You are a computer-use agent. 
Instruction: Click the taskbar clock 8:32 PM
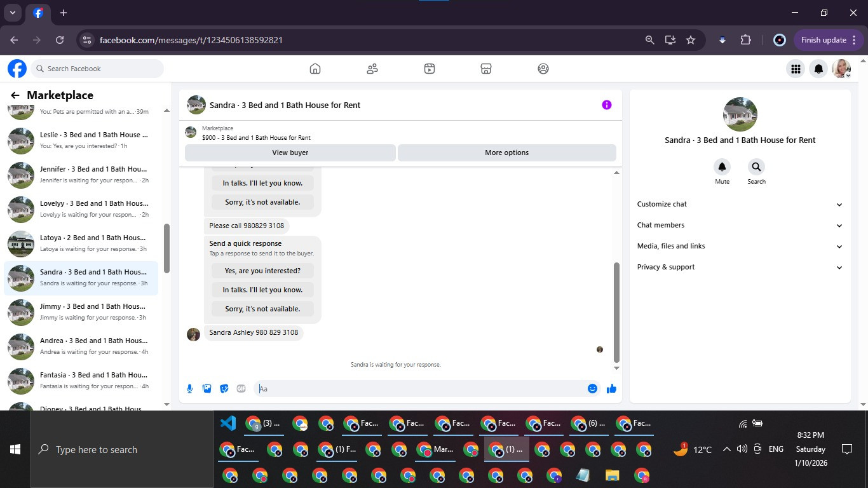pyautogui.click(x=810, y=435)
